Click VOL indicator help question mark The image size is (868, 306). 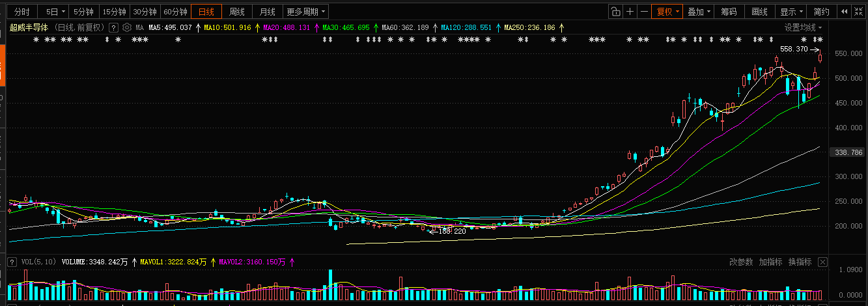coord(12,262)
